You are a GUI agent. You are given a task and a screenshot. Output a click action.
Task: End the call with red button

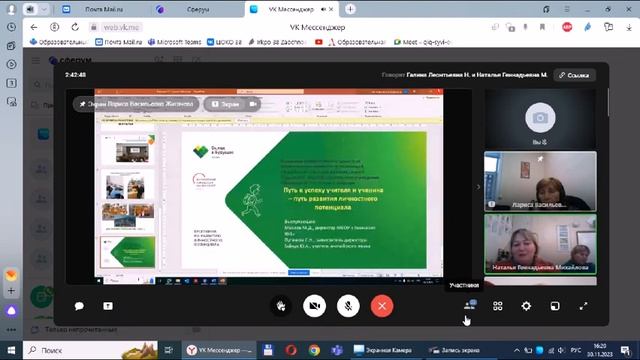pos(382,306)
